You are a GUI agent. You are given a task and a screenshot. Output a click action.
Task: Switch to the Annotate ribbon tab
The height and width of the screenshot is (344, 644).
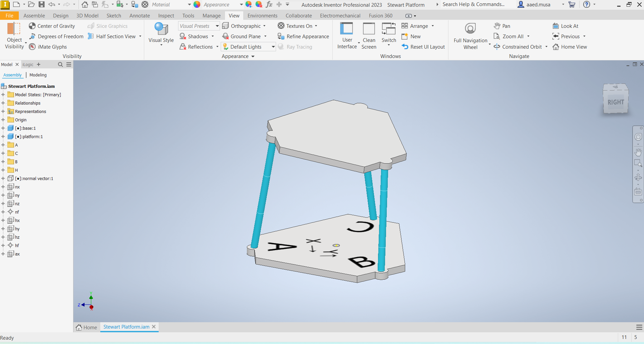click(140, 15)
